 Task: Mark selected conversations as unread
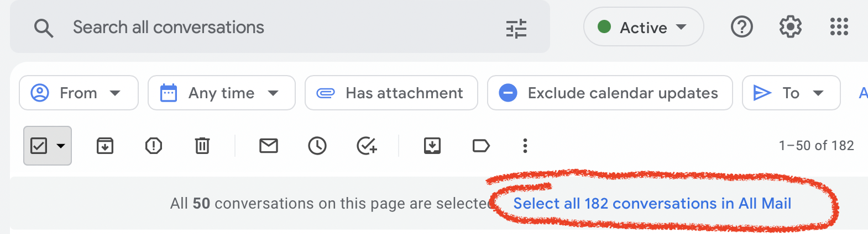[x=269, y=146]
